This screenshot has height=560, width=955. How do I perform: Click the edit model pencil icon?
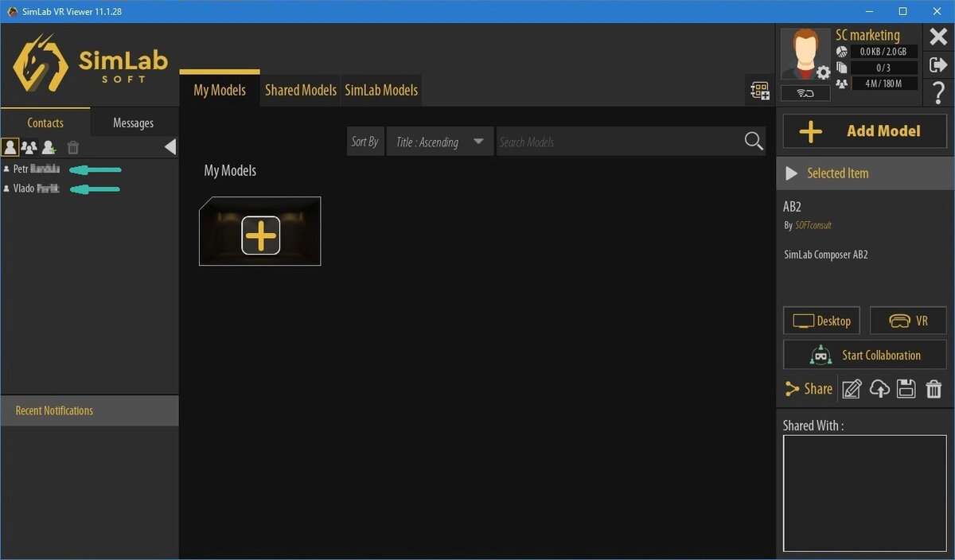coord(852,388)
